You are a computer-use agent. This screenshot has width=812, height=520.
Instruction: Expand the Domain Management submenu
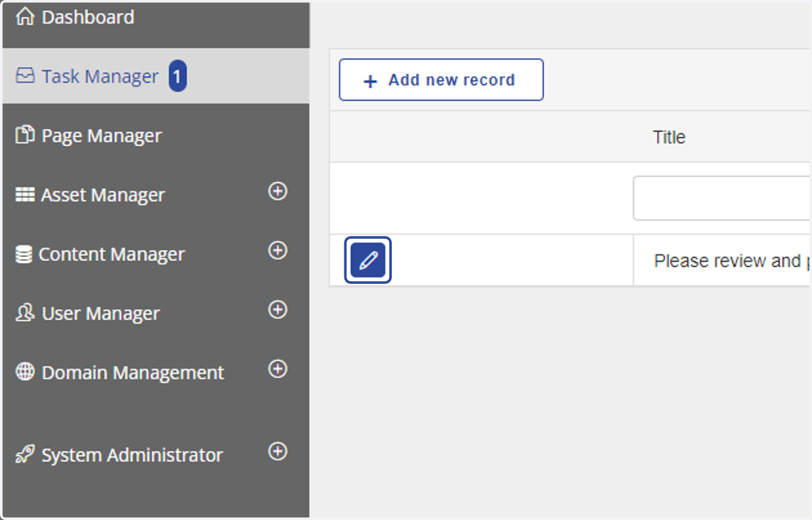277,369
